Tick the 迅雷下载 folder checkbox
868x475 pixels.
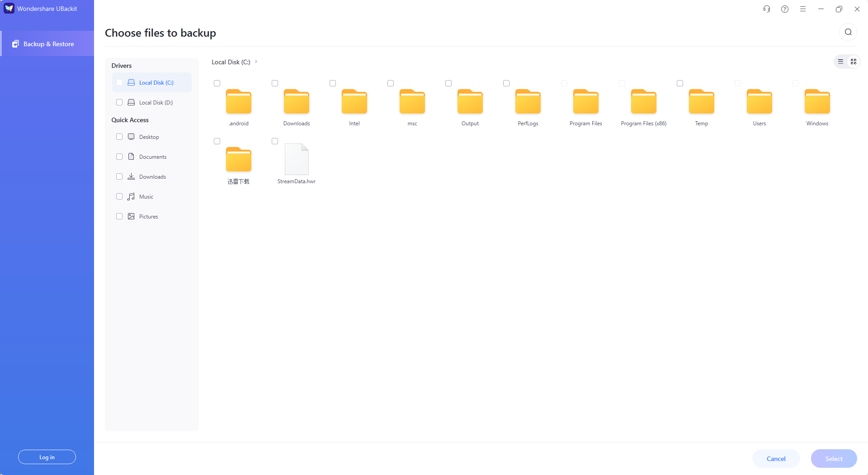[217, 141]
